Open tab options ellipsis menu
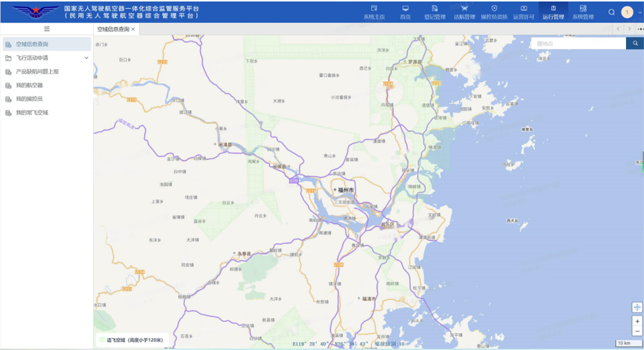The height and width of the screenshot is (350, 644). pos(640,29)
